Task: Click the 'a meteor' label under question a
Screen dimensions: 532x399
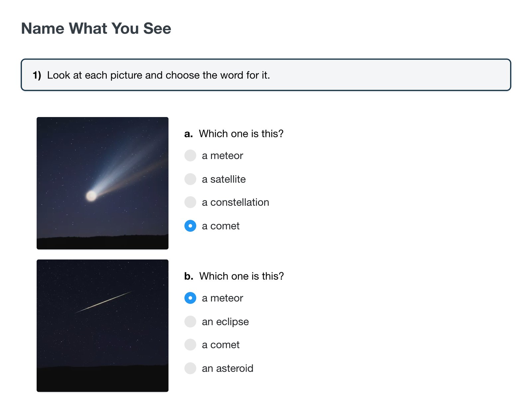Action: pyautogui.click(x=222, y=156)
